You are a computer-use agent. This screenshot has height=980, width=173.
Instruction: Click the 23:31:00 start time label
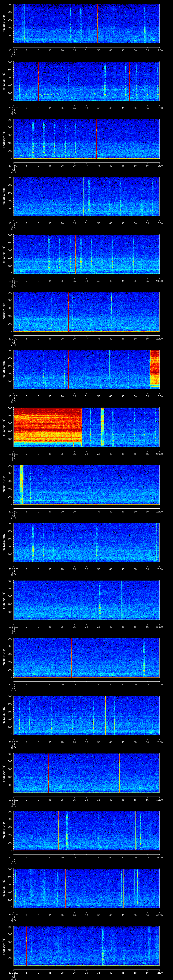(x=13, y=915)
